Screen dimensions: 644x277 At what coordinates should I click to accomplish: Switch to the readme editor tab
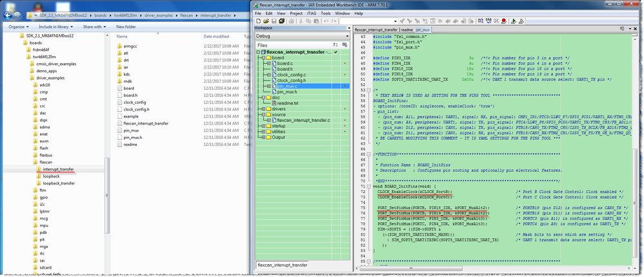click(407, 30)
